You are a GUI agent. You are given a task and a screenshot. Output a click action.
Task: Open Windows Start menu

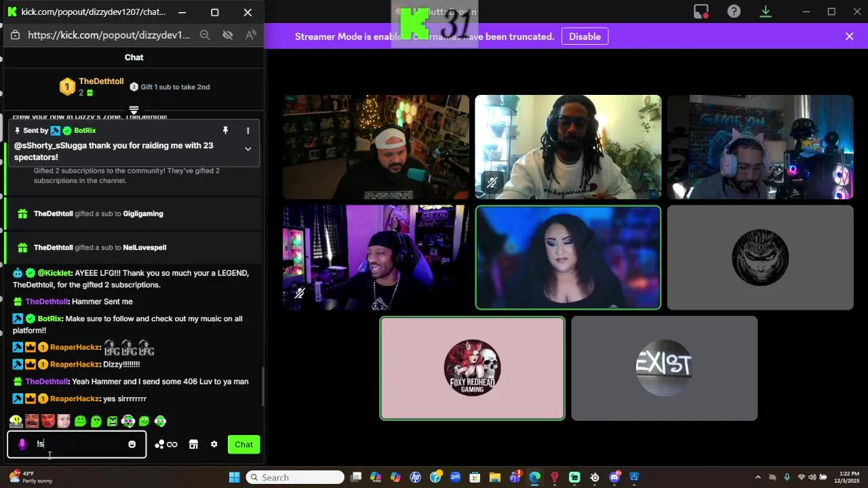click(235, 477)
